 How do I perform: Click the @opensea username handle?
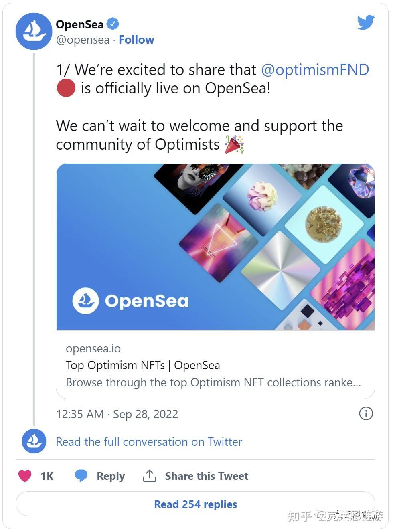[82, 40]
